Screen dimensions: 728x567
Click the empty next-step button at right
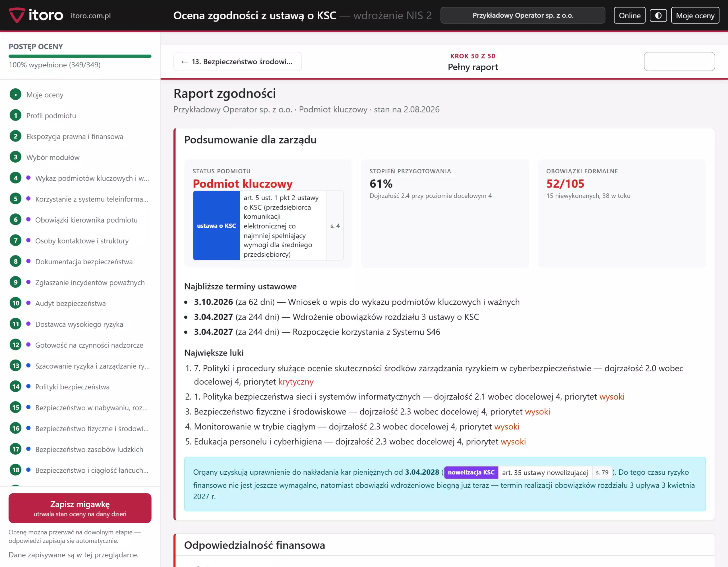679,62
